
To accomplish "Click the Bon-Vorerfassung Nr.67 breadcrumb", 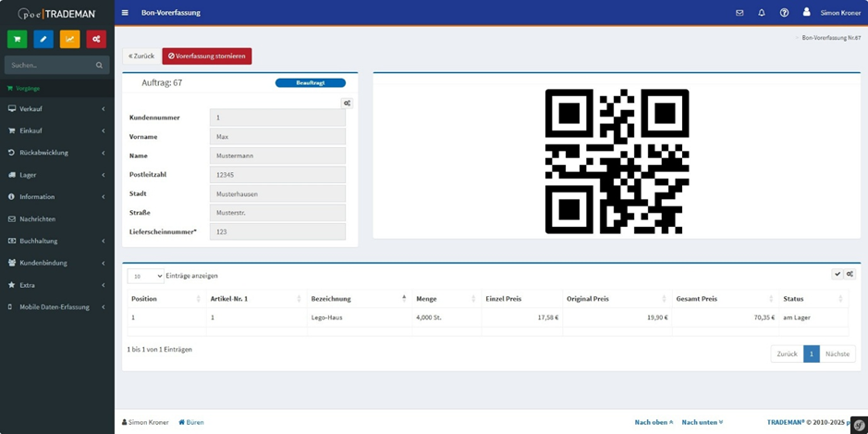I will pos(831,38).
